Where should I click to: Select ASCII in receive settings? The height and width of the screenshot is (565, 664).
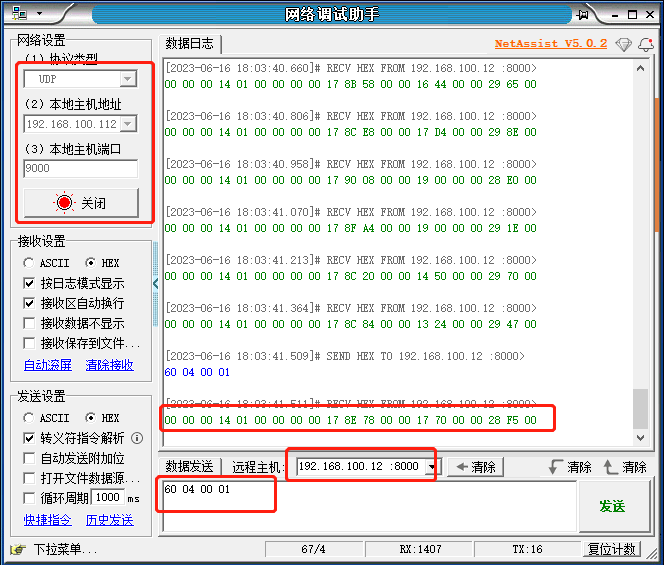coord(46,263)
